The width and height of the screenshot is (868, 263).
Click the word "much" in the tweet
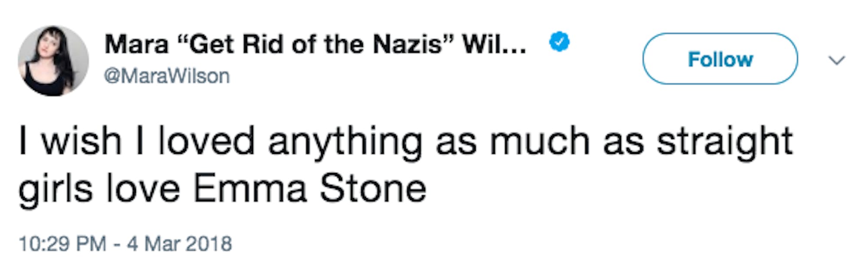539,142
